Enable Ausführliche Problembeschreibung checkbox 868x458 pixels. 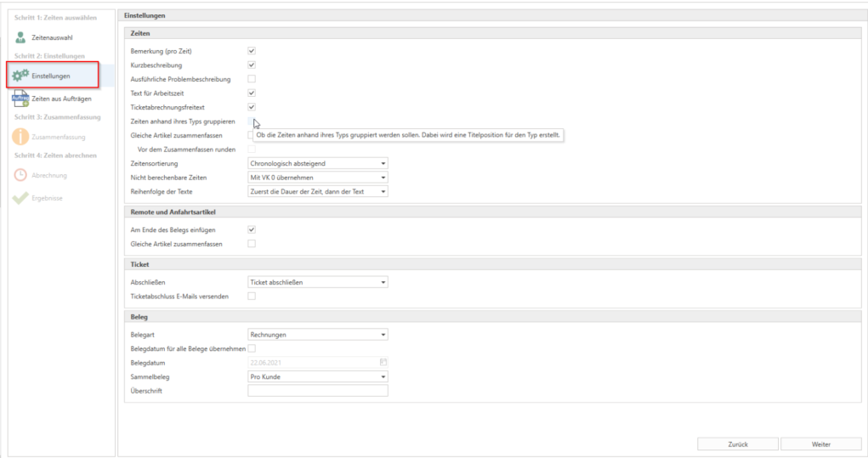(x=252, y=79)
